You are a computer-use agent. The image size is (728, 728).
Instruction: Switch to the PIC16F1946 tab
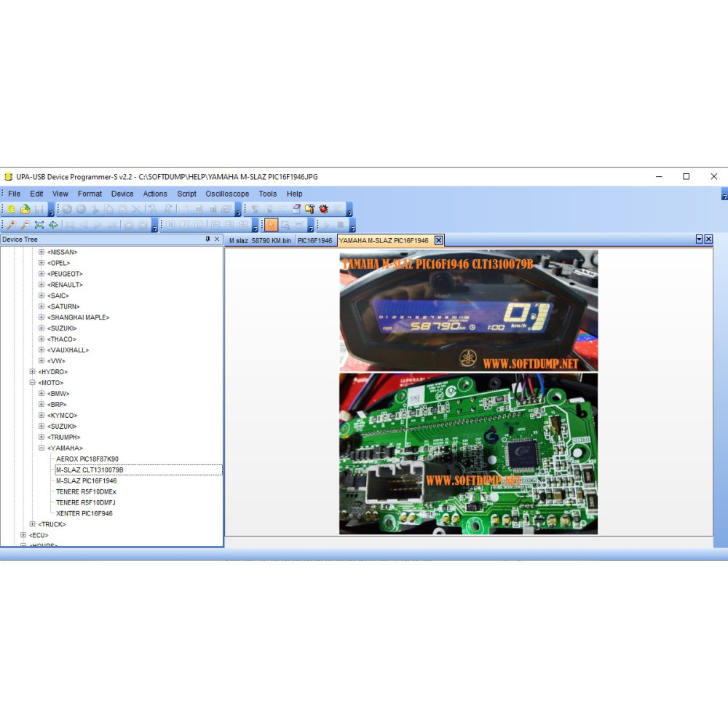(x=314, y=240)
